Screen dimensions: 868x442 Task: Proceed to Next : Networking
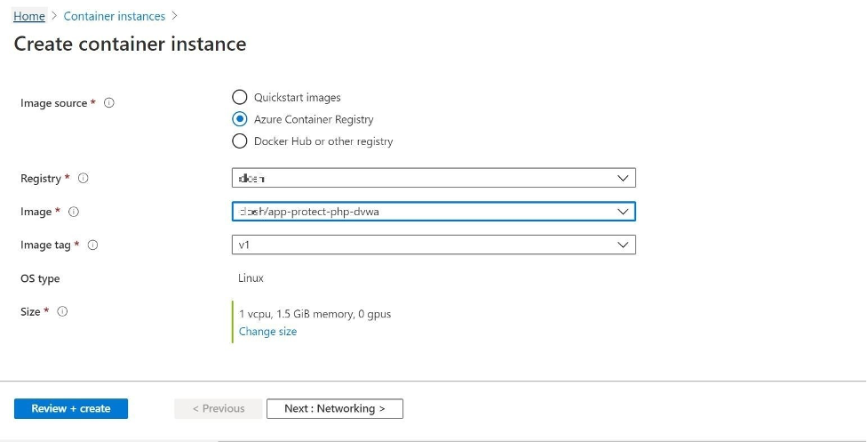pos(334,408)
